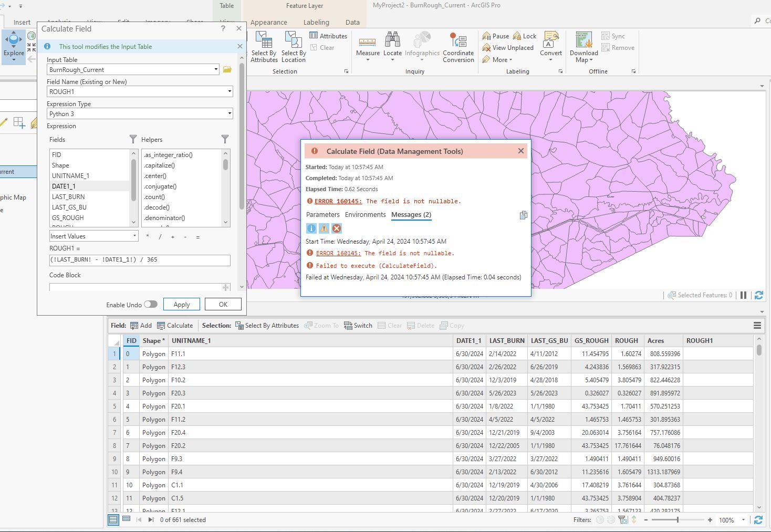The height and width of the screenshot is (532, 771).
Task: Toggle warning messages filter
Action: [324, 228]
